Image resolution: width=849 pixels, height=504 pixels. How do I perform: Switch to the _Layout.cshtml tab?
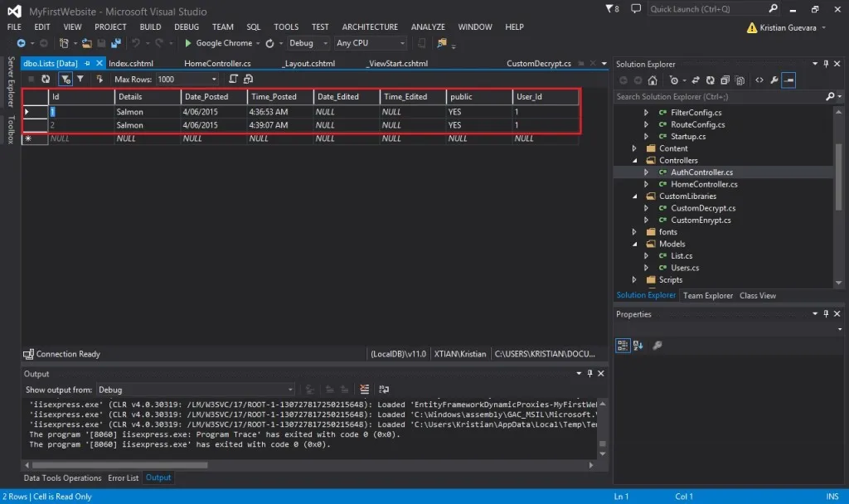pos(308,63)
